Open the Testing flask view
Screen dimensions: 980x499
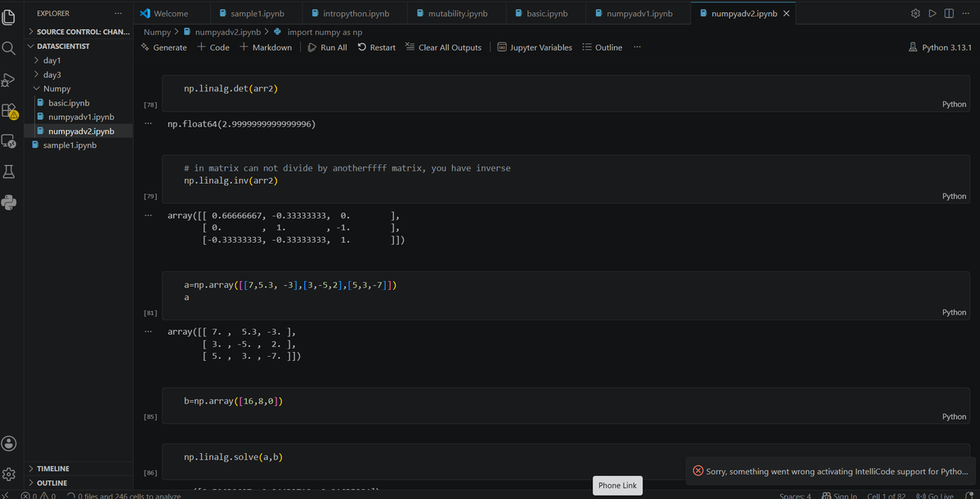click(x=9, y=172)
